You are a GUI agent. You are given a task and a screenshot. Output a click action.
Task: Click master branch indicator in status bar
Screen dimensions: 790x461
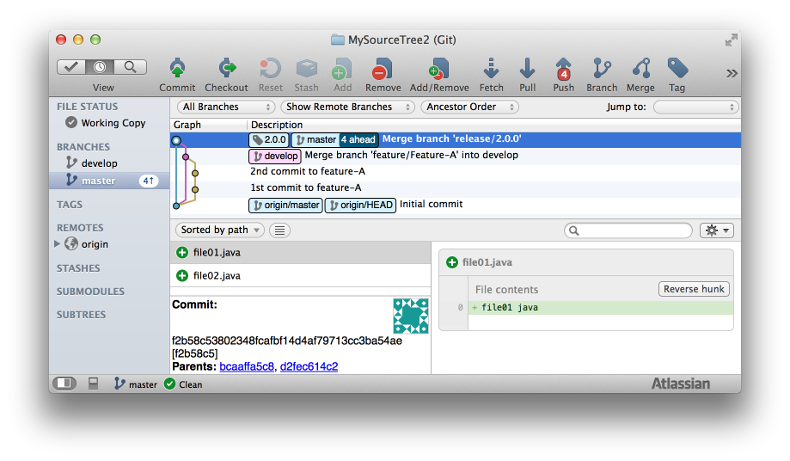pos(136,384)
